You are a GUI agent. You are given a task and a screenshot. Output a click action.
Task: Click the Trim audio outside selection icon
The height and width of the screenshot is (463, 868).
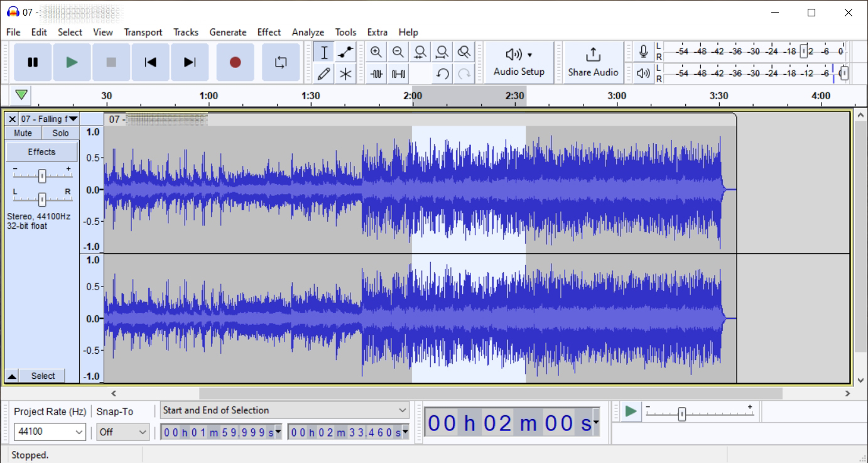(x=376, y=74)
